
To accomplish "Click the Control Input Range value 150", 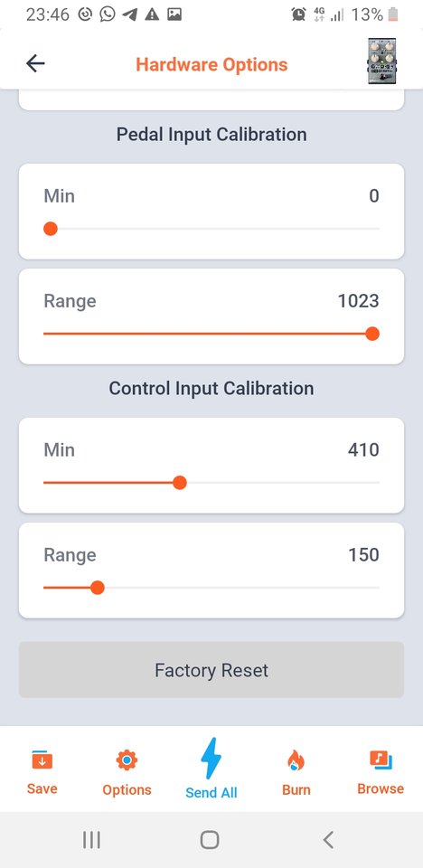I will [363, 554].
